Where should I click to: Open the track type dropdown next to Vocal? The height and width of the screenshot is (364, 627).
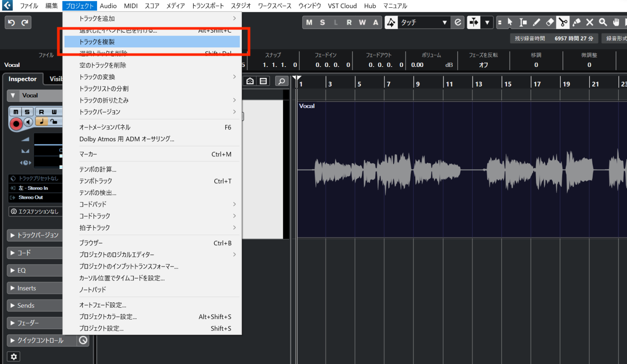click(x=13, y=95)
